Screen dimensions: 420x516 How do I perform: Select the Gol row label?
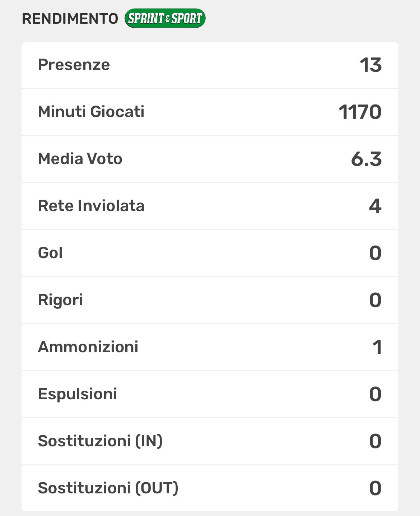[x=50, y=253]
